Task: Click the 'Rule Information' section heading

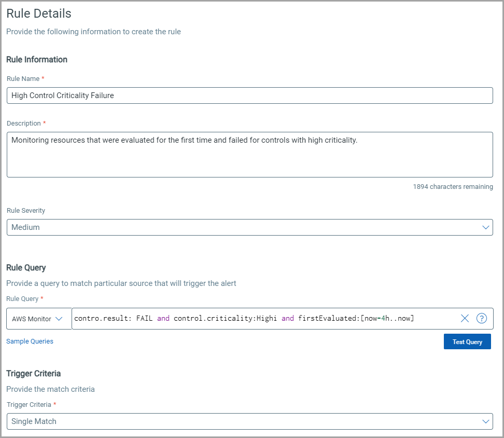Action: point(37,60)
